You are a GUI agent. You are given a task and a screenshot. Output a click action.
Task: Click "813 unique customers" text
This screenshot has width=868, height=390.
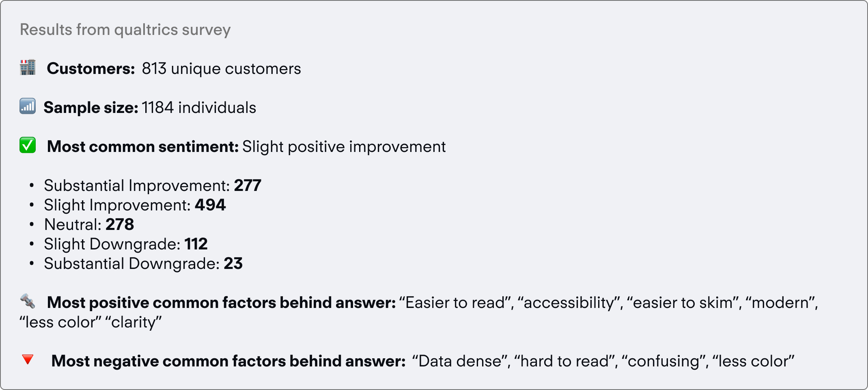221,69
